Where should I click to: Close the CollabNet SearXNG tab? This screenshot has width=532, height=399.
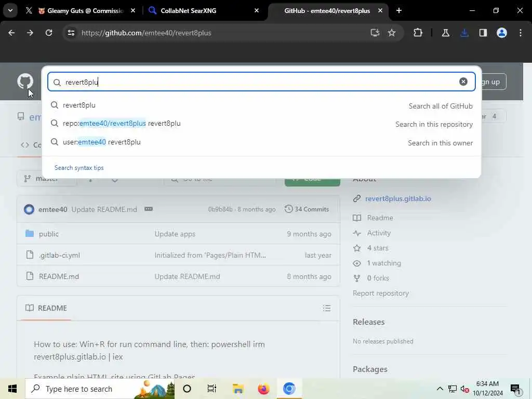point(257,10)
